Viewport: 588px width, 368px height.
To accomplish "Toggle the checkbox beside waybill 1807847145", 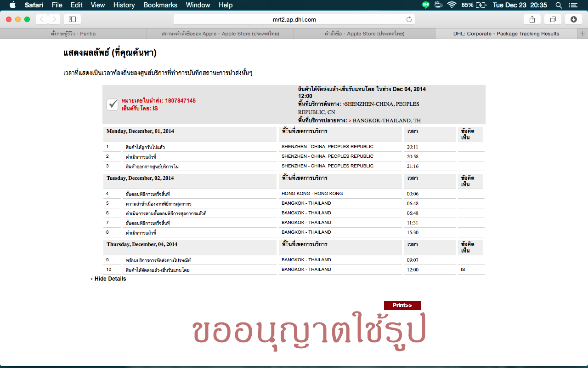I will coord(113,104).
